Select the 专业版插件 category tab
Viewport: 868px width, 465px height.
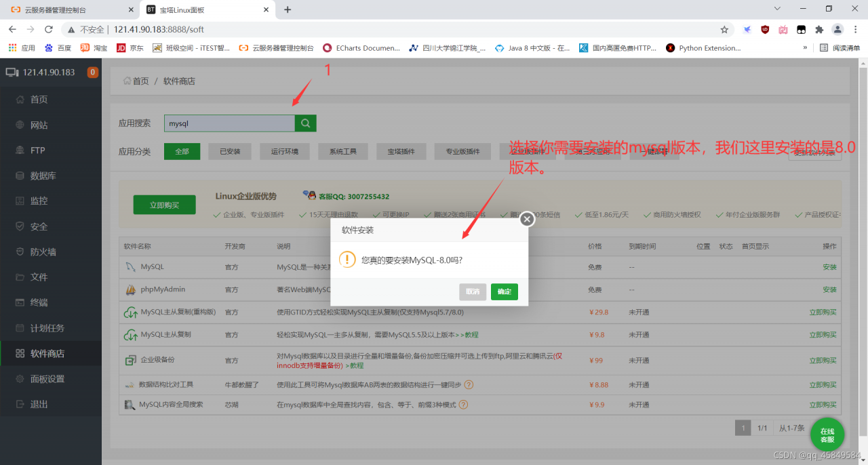(462, 151)
